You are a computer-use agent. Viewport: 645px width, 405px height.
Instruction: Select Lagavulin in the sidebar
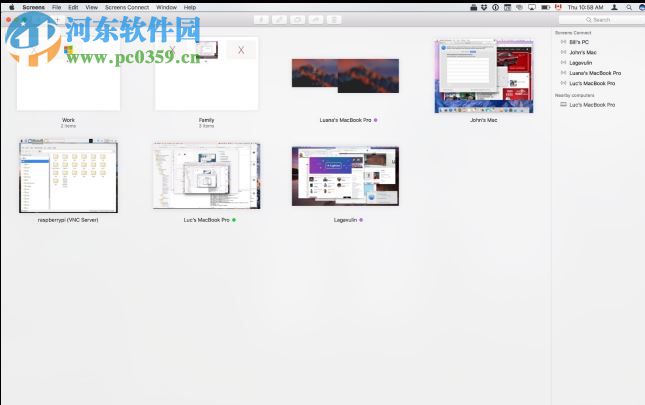pyautogui.click(x=580, y=62)
